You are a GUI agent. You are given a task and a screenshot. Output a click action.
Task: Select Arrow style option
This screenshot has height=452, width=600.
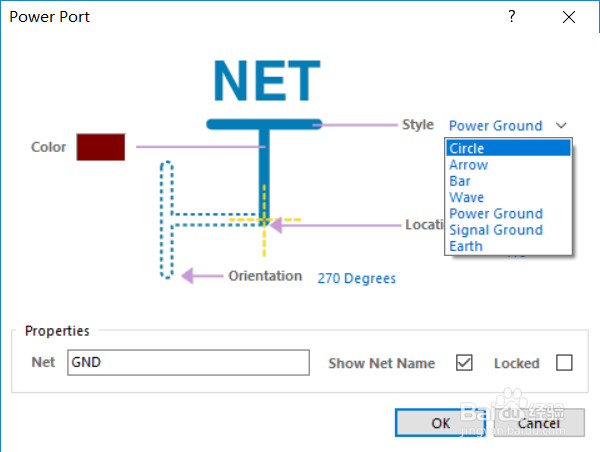point(508,165)
